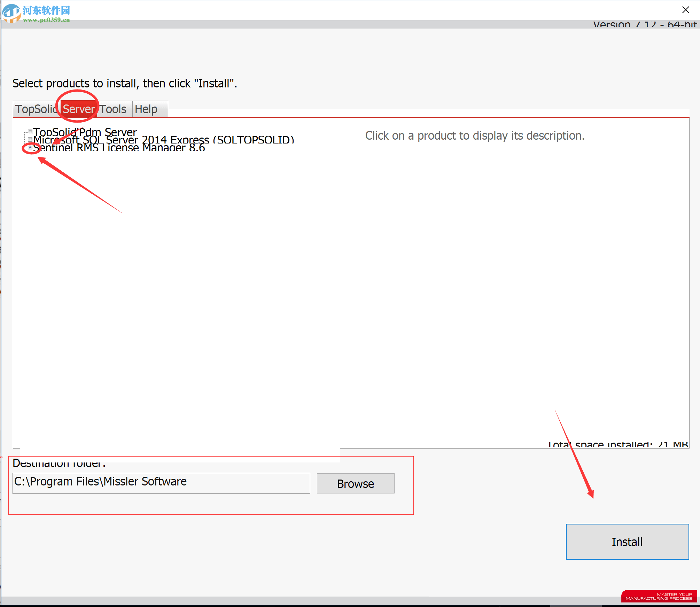Click the Browse button
Screen dimensions: 700x607
(356, 483)
